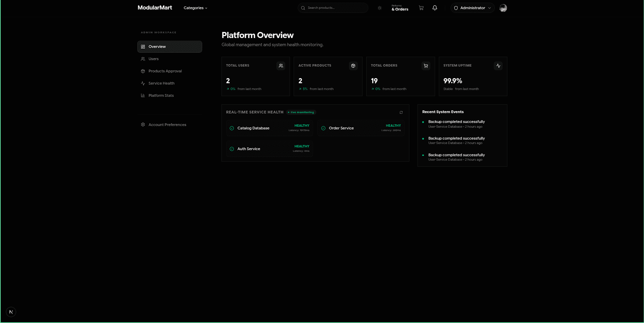Click the user avatar thumbnail
644x323 pixels.
503,8
